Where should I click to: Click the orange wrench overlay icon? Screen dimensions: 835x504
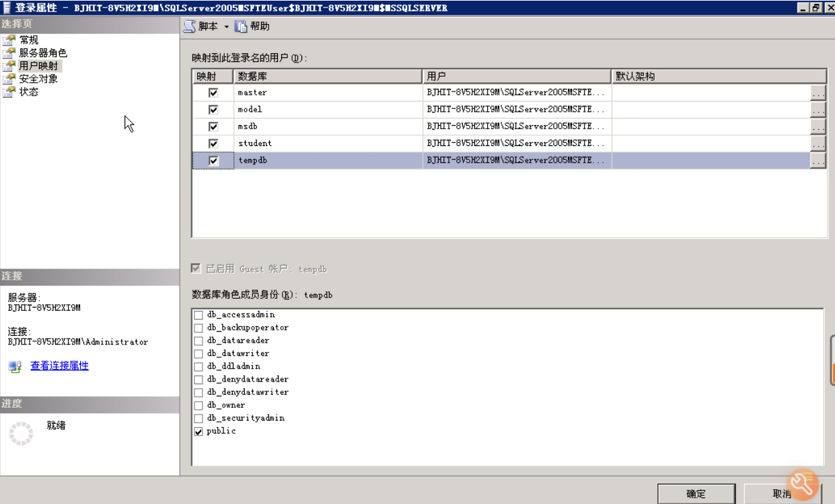pyautogui.click(x=803, y=484)
